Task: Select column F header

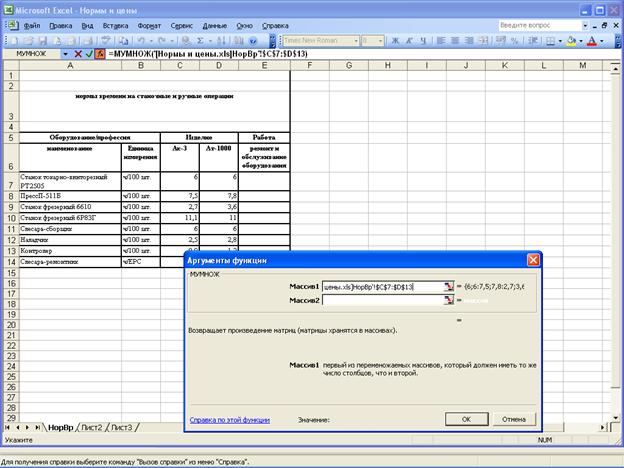Action: point(310,65)
